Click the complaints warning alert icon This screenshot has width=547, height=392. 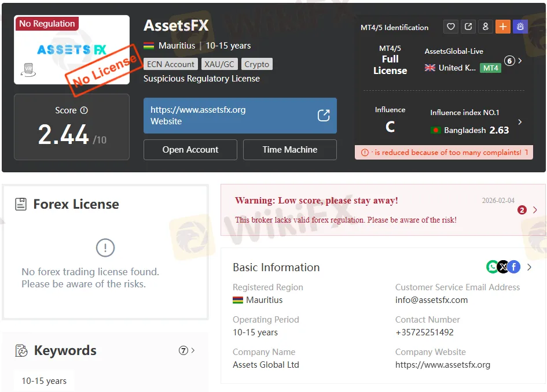(365, 153)
